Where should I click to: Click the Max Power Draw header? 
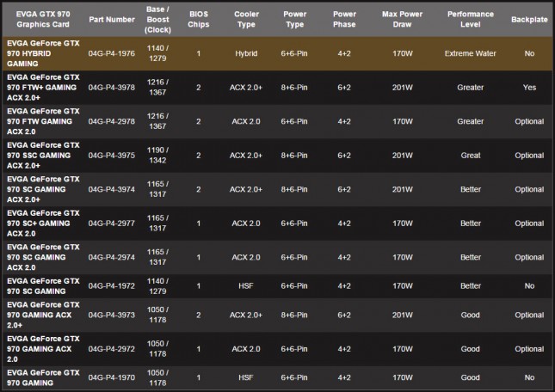[x=402, y=19]
